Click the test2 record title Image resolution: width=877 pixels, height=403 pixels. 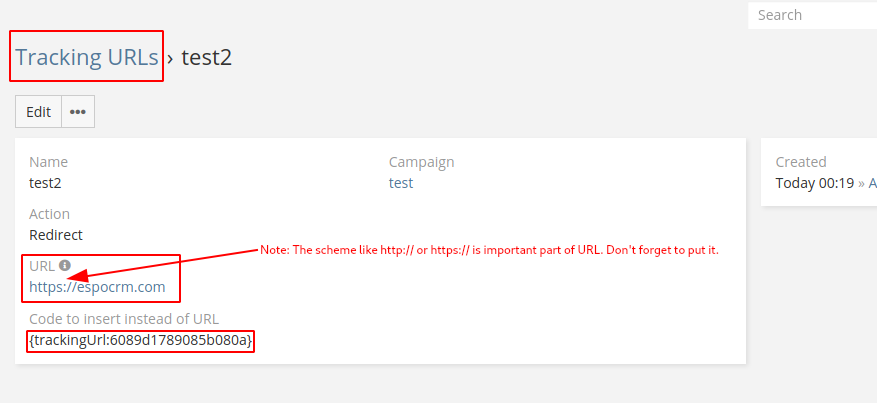(206, 57)
